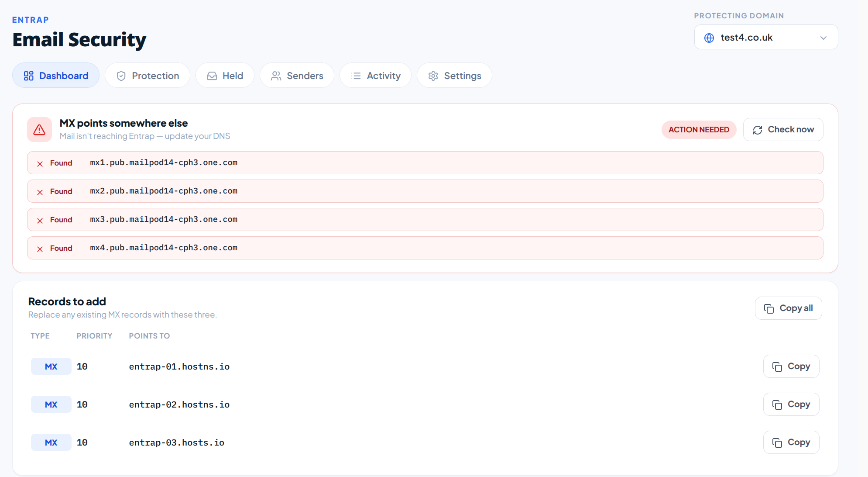Viewport: 868px width, 477px height.
Task: Click the X icon for mx3 record
Action: coord(40,221)
